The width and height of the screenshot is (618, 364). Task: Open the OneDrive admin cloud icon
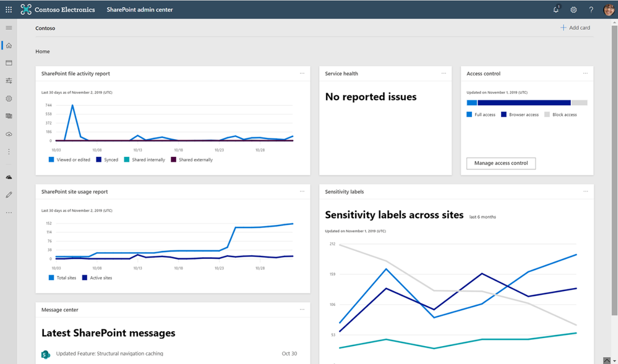[x=9, y=177]
